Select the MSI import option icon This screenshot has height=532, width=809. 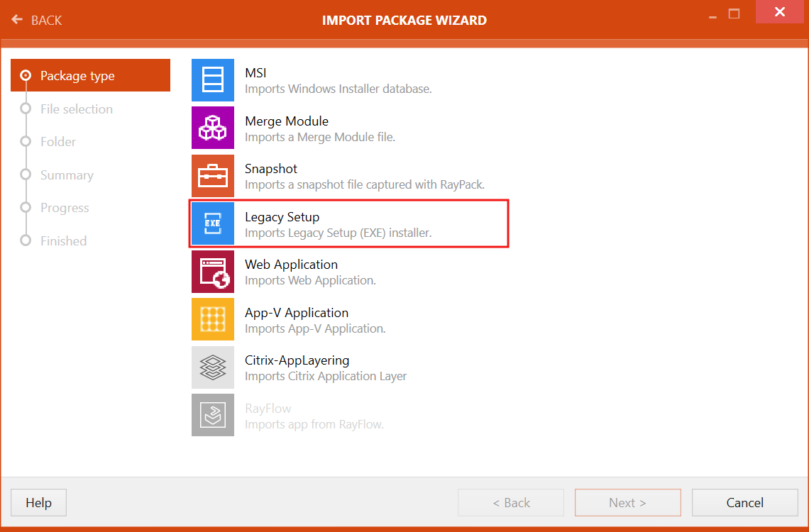(x=212, y=80)
